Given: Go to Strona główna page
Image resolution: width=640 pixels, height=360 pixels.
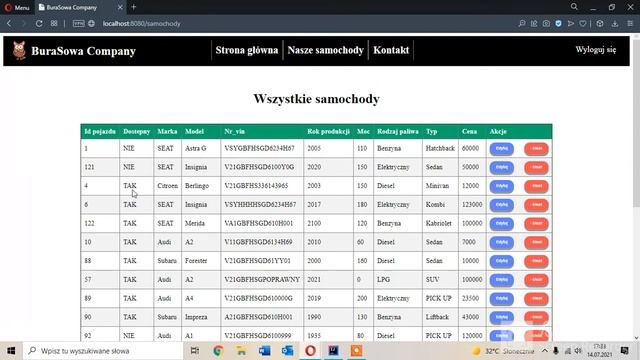Looking at the screenshot, I should click(x=247, y=50).
